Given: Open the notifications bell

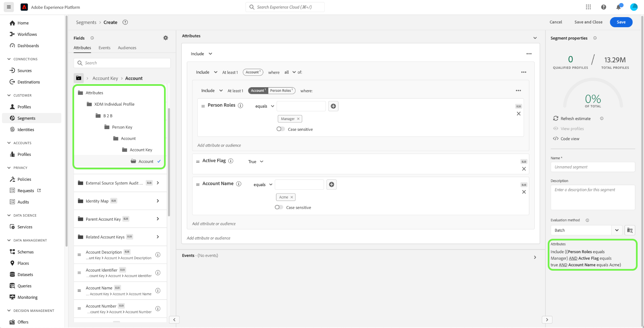Looking at the screenshot, I should (619, 7).
